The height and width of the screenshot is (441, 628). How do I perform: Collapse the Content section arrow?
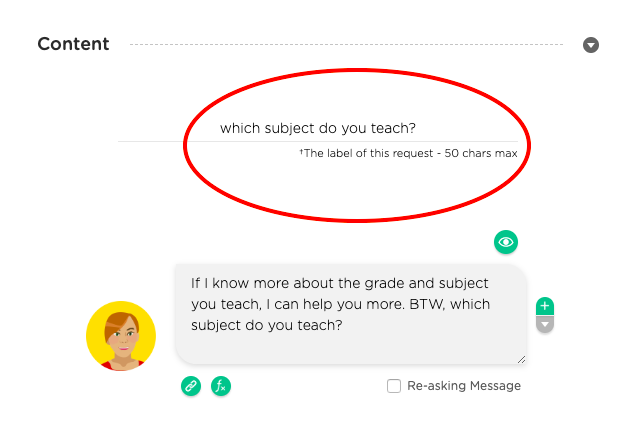point(591,45)
